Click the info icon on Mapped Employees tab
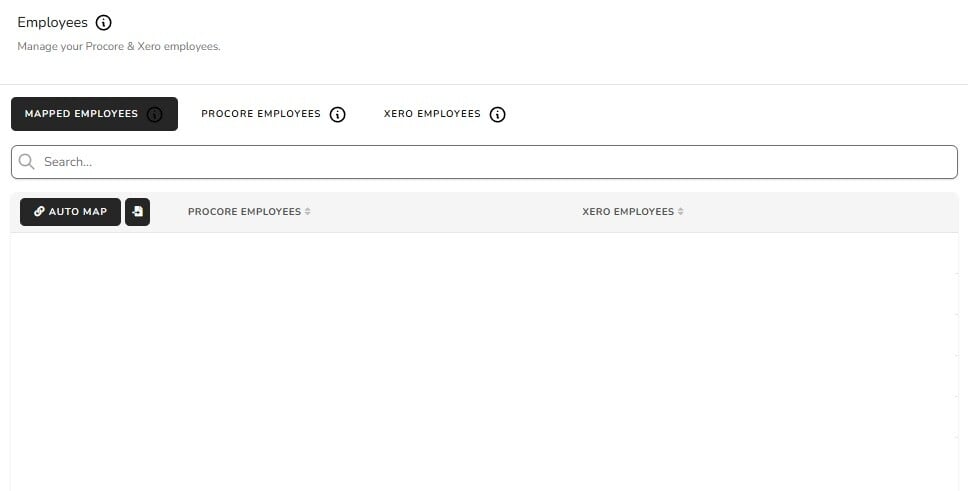The height and width of the screenshot is (491, 968). 154,114
